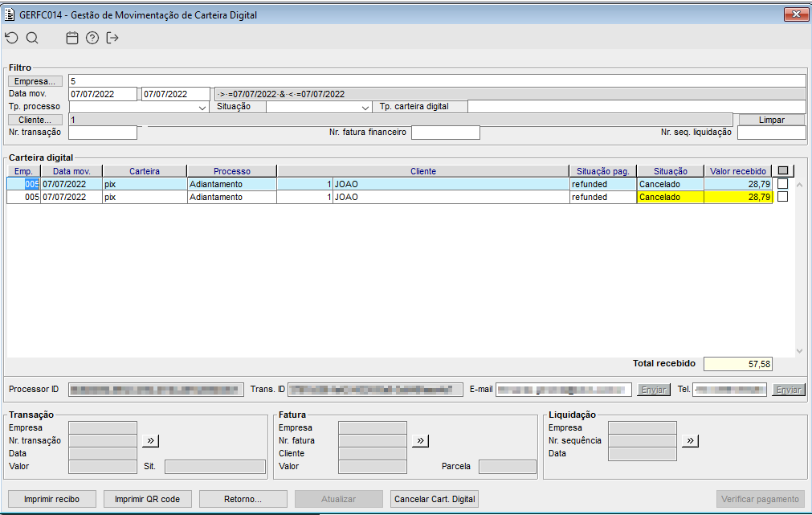Click the magnifier search toolbar icon
The image size is (812, 515).
tap(32, 38)
